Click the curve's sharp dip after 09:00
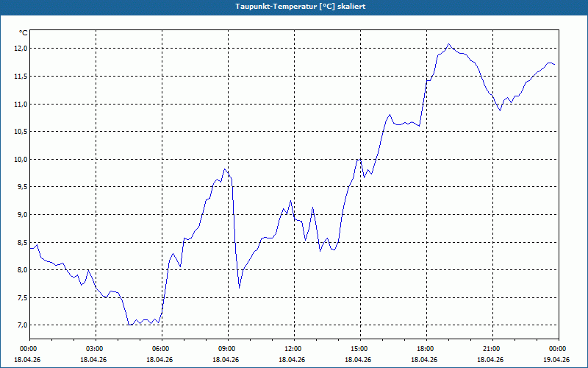588x368 pixels. (240, 288)
